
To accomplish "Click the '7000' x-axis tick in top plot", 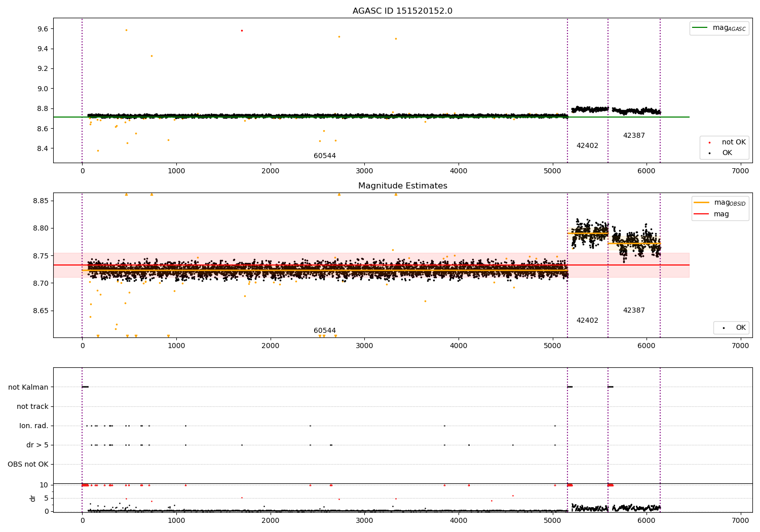I will click(741, 171).
